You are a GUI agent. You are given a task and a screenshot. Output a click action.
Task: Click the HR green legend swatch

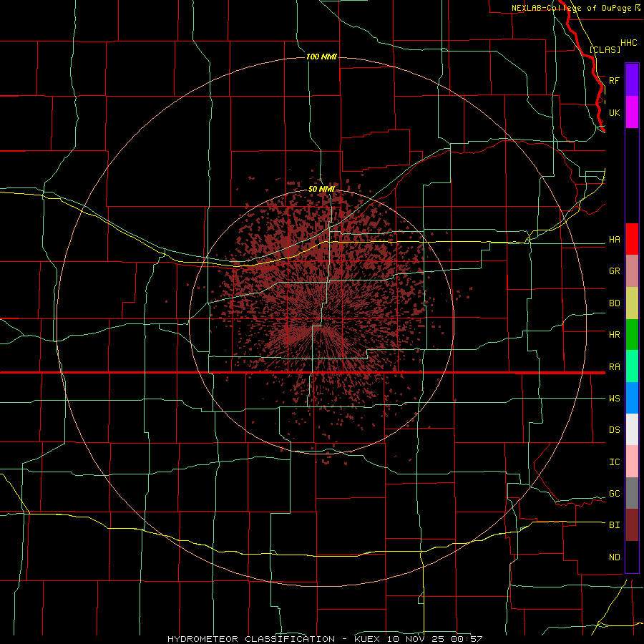pyautogui.click(x=632, y=335)
